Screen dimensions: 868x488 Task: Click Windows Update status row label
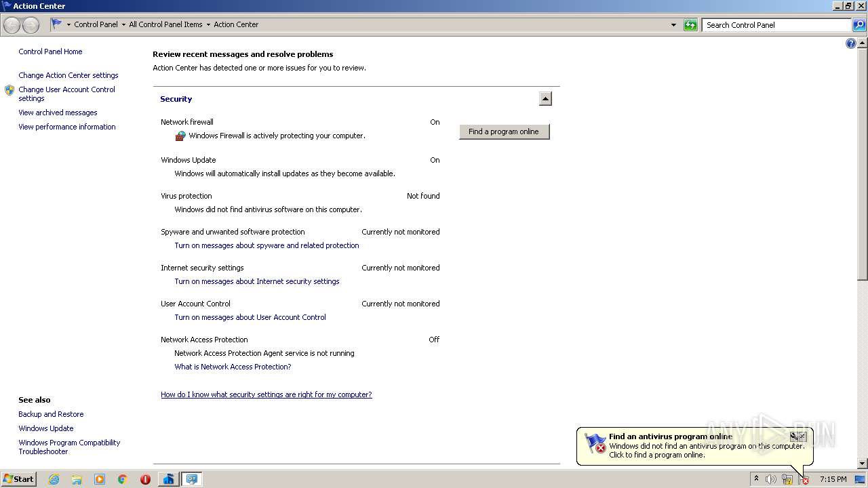click(189, 160)
